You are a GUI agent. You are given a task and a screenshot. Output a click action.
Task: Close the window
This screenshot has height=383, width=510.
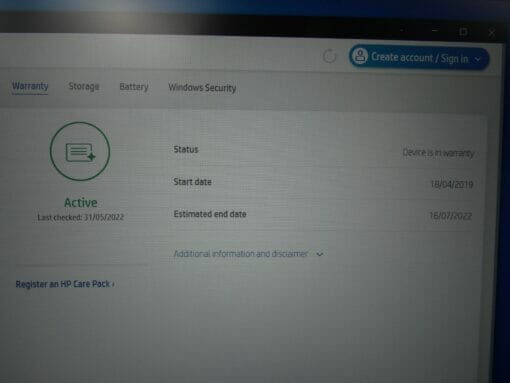point(491,33)
